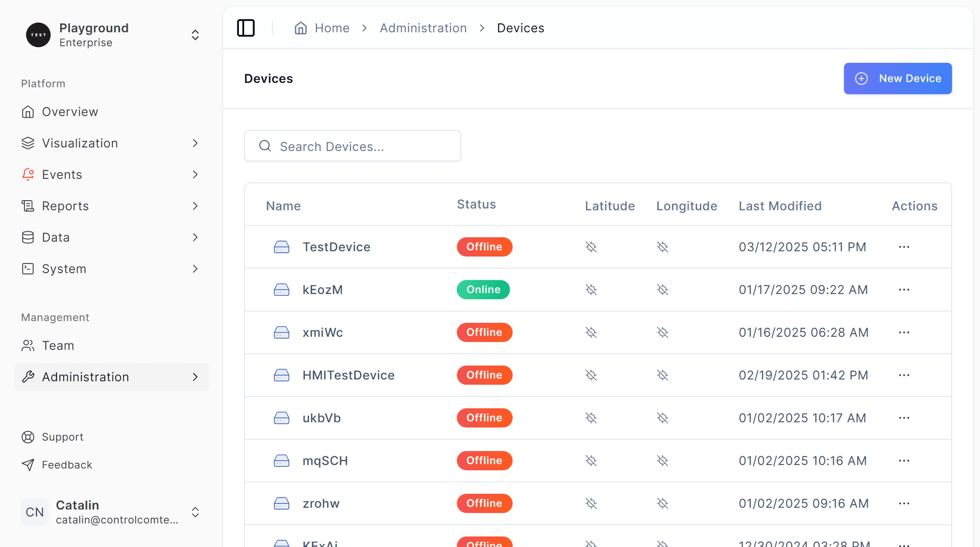Expand the Administration menu chevron
Viewport: 980px width, 547px height.
tap(195, 377)
